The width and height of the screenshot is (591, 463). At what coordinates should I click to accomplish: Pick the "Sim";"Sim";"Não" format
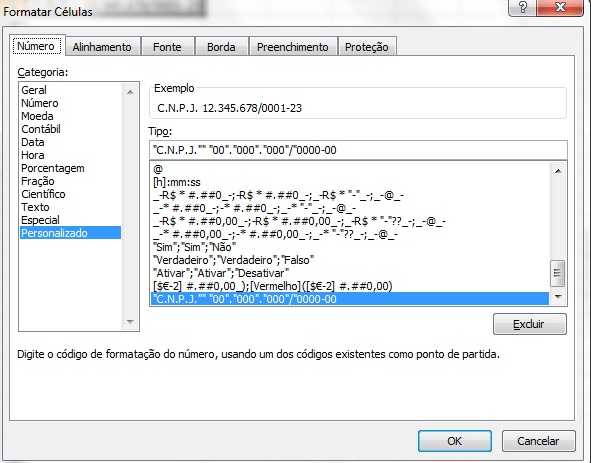tap(194, 247)
